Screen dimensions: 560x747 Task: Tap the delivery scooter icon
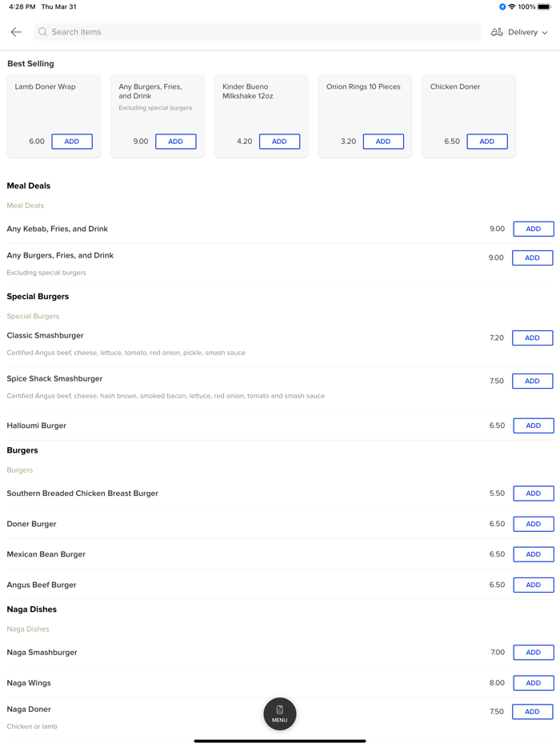497,32
